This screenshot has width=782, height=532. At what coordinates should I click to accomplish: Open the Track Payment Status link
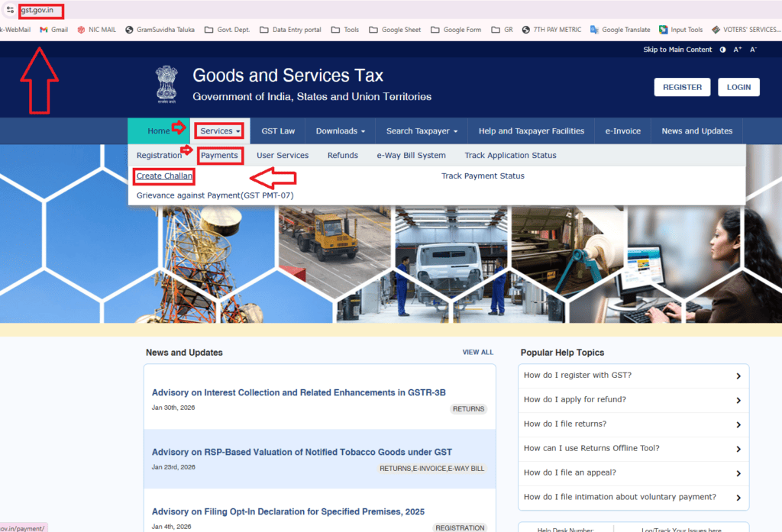tap(483, 176)
